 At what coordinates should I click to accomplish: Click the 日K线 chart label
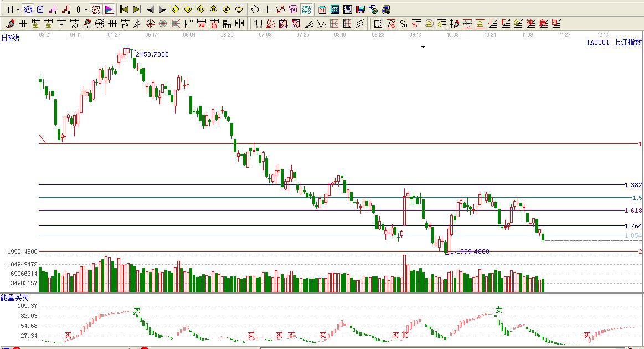pyautogui.click(x=10, y=38)
